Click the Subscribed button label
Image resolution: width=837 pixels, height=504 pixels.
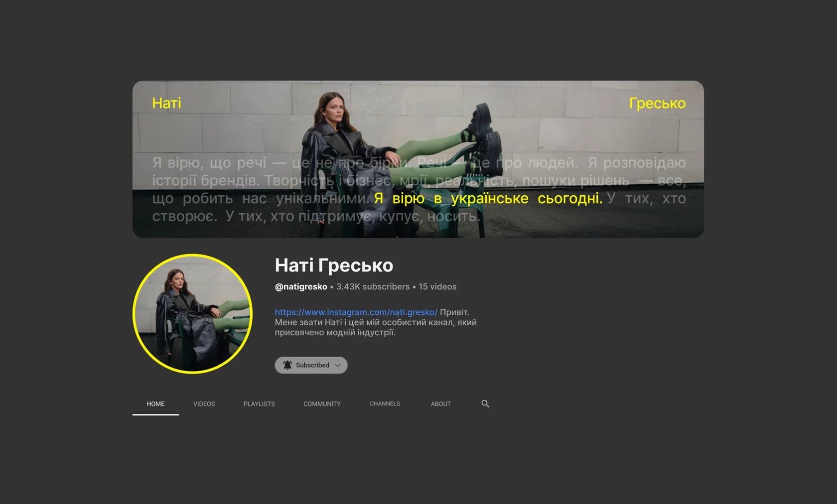[x=312, y=365]
